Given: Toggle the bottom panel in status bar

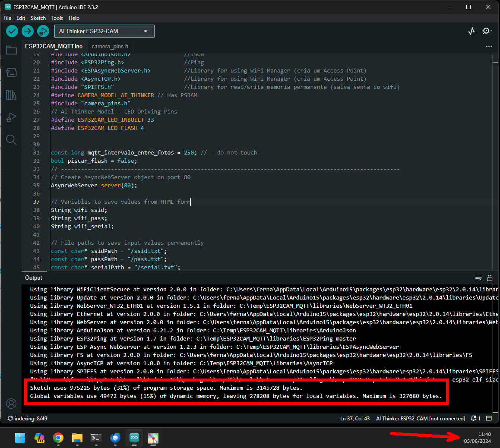Looking at the screenshot, I should click(x=489, y=418).
